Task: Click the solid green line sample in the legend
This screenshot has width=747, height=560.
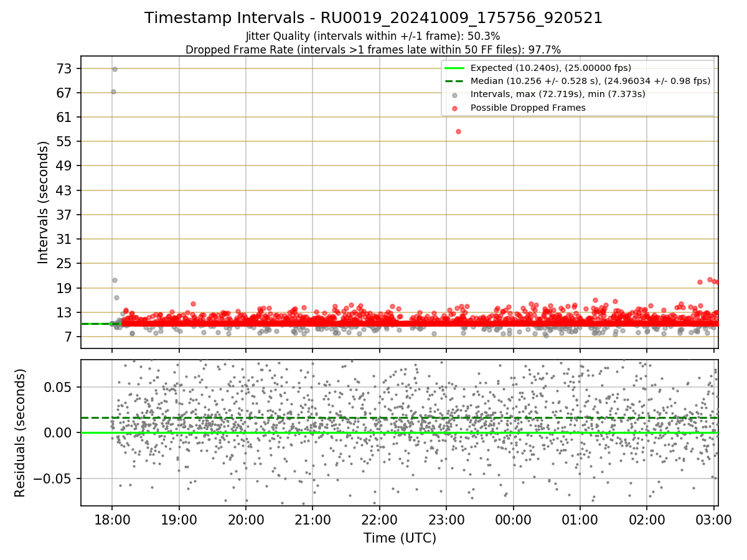Action: click(x=455, y=68)
